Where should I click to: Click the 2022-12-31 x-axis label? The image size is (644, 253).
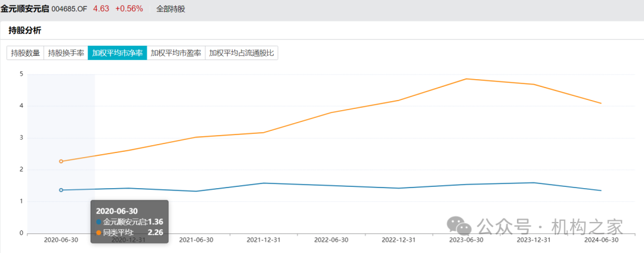point(399,240)
